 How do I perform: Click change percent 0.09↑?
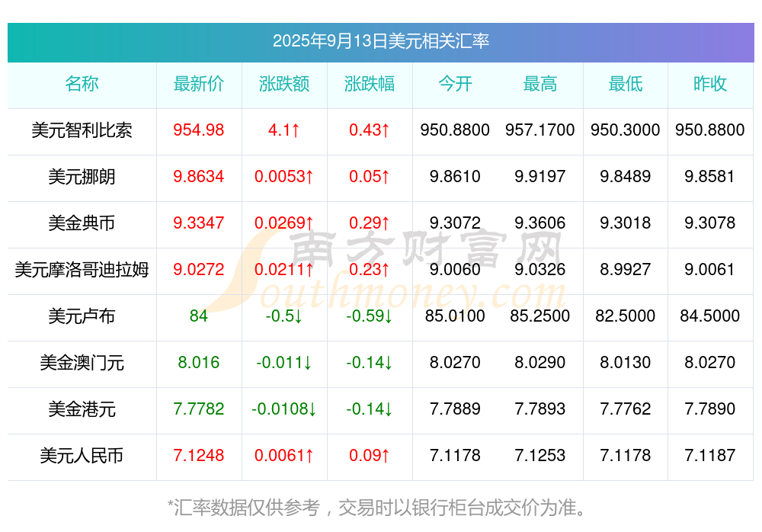point(370,456)
